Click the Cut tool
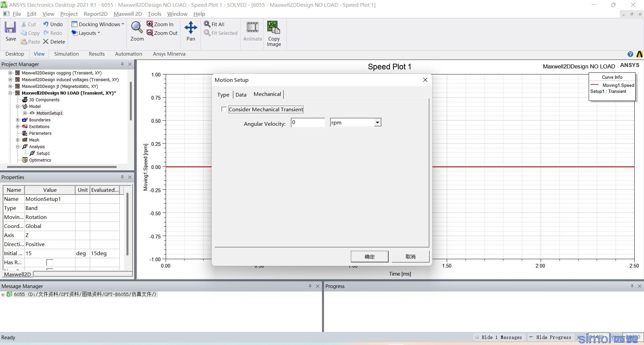The image size is (644, 345). (29, 24)
